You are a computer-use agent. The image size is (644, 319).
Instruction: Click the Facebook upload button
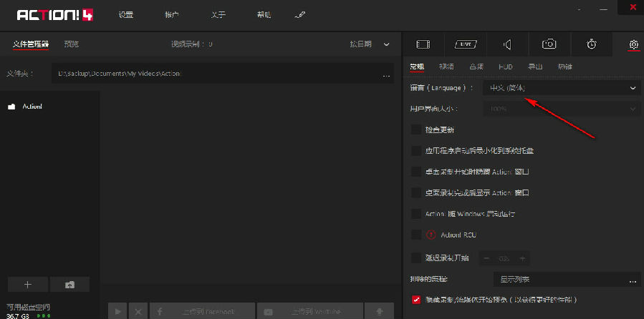(203, 312)
